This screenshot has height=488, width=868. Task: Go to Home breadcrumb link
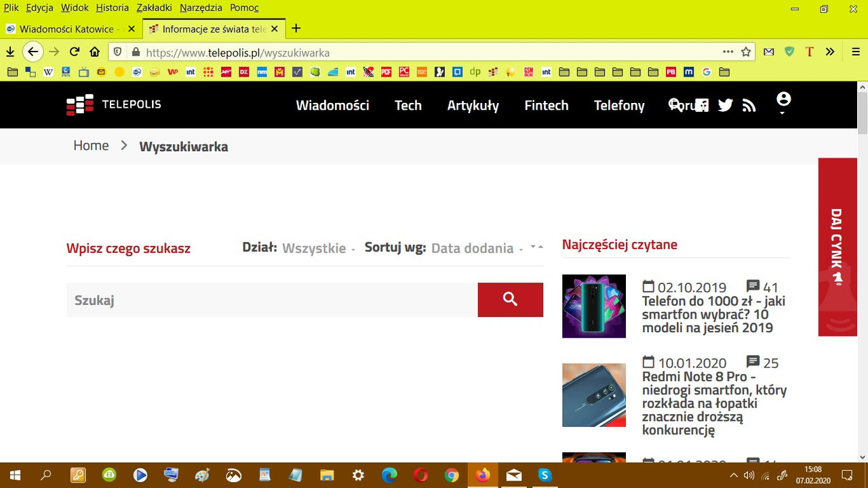click(91, 146)
